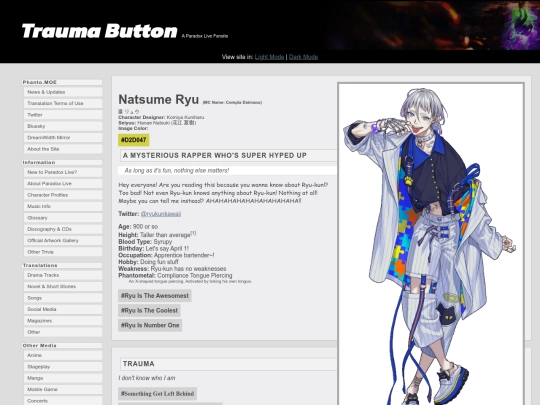Open the Manga media page
Screen dimensions: 540x405
pyautogui.click(x=63, y=378)
